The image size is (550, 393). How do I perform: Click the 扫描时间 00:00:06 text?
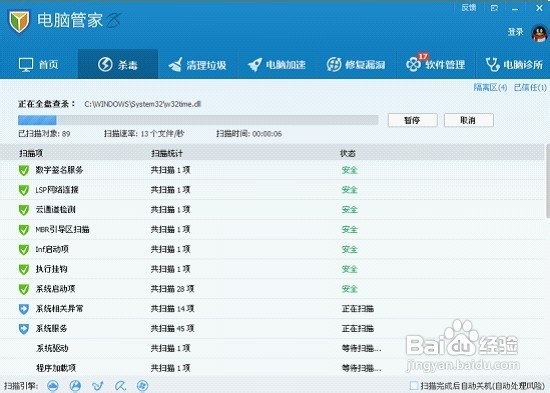point(249,134)
